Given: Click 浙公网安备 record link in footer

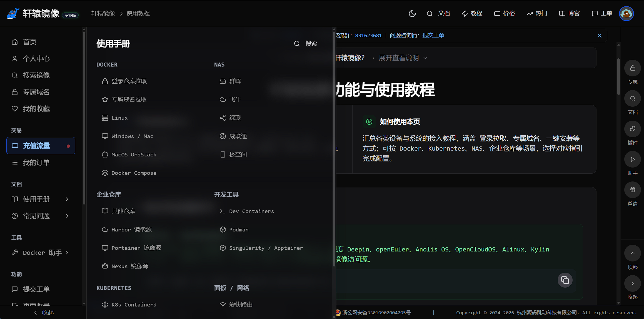Looking at the screenshot, I should click(x=376, y=313).
